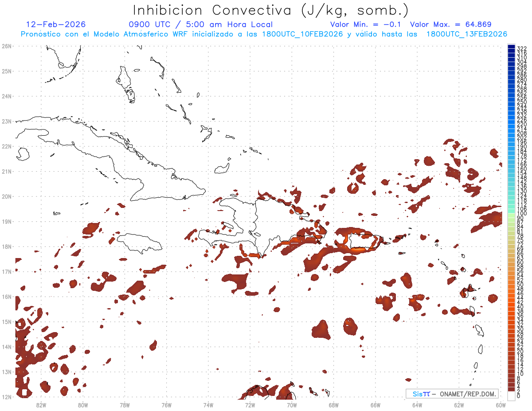The width and height of the screenshot is (532, 411).
Task: Click the "15N" latitude label
Action: coord(7,321)
